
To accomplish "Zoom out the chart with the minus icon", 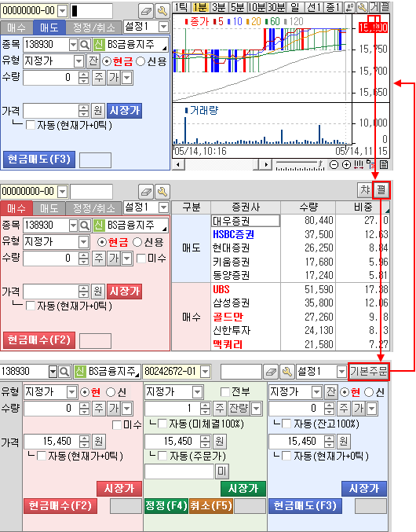I will 334,165.
